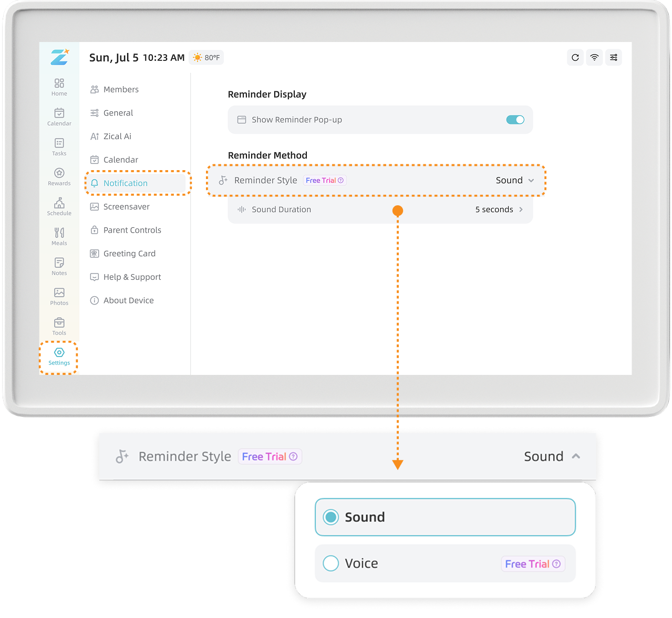This screenshot has height=618, width=672.
Task: Select the Voice radio option
Action: (445, 563)
